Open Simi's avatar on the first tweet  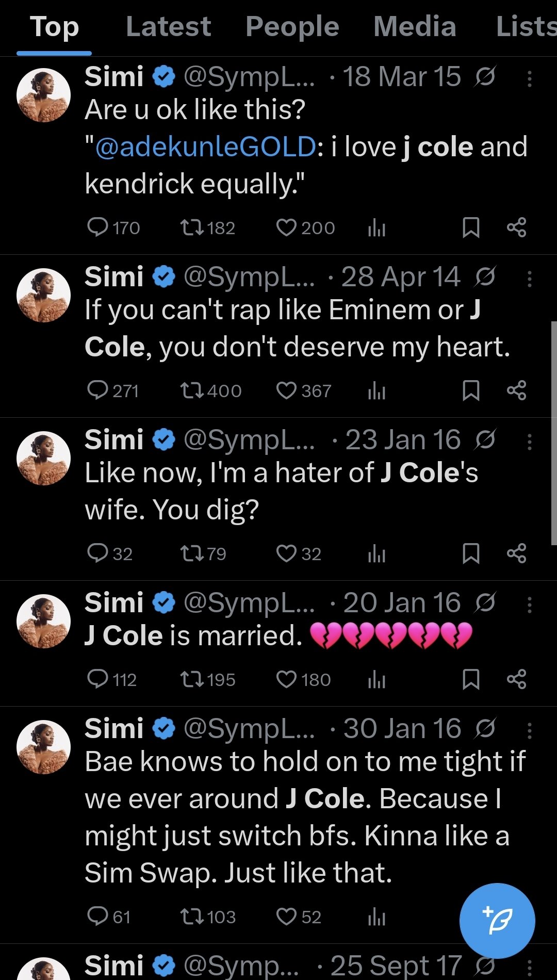(x=44, y=95)
